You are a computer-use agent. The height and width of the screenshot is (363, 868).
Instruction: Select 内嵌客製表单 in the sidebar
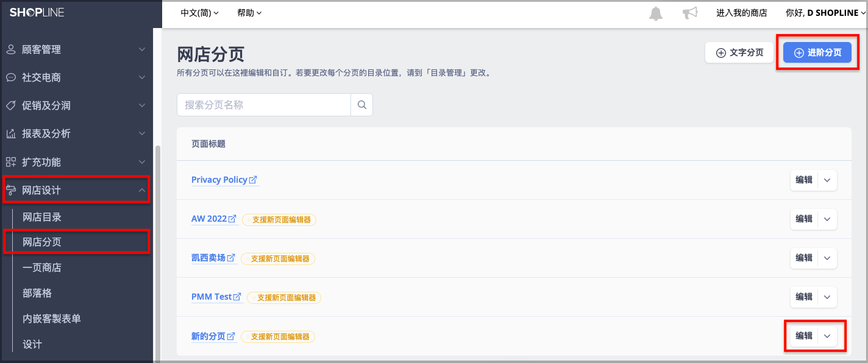pos(52,319)
